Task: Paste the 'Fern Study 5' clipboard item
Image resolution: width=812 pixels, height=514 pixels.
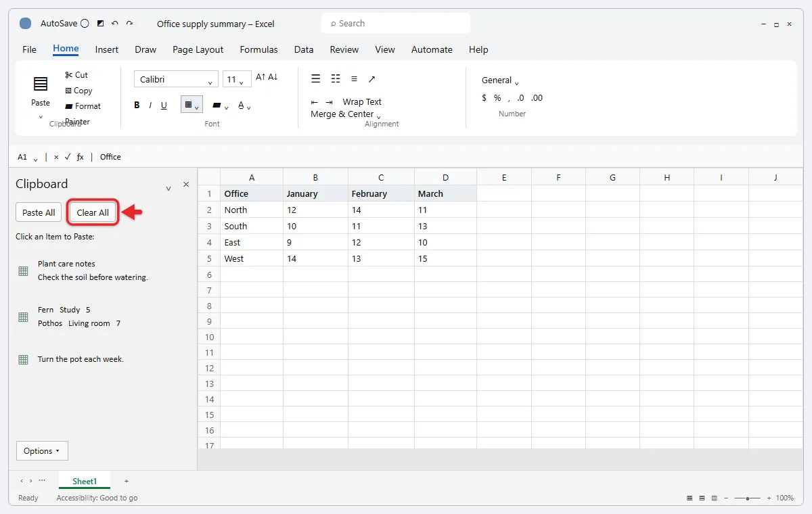Action: [79, 317]
